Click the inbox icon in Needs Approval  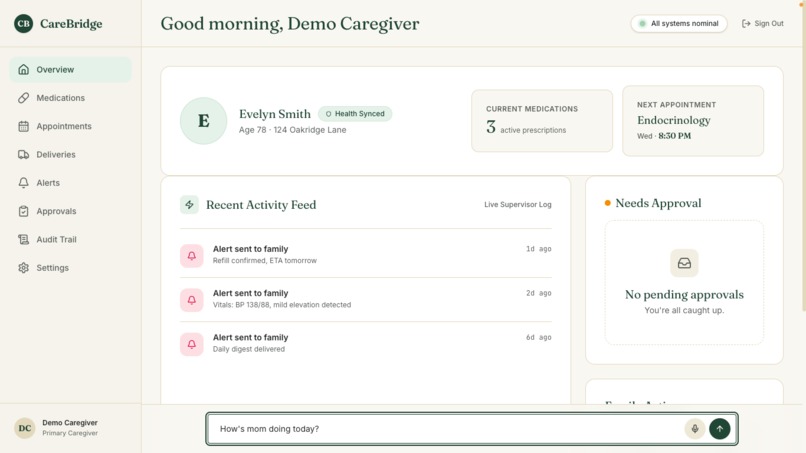coord(684,263)
